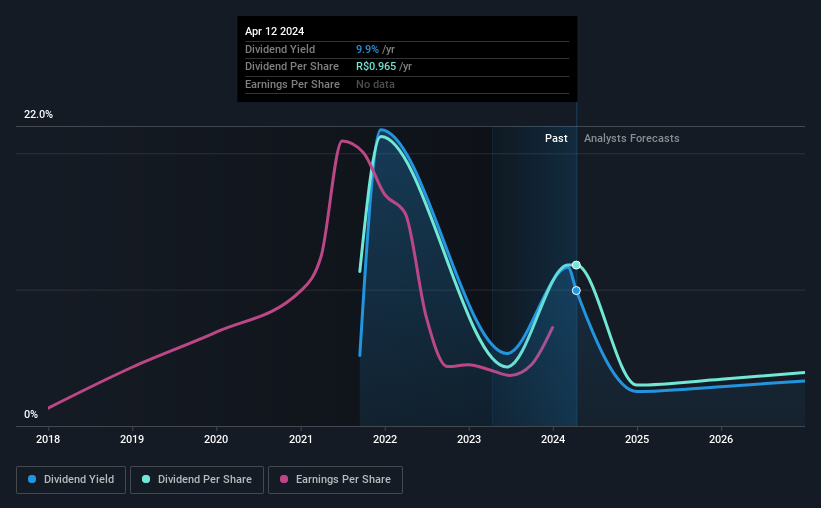Select the teal Dividend Per Share data point marker

tap(576, 265)
